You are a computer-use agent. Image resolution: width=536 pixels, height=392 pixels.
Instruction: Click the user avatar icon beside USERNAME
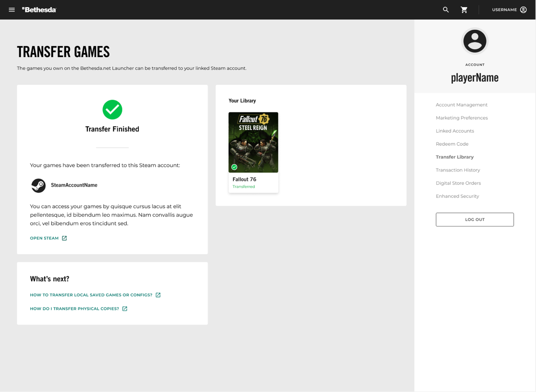tap(523, 10)
